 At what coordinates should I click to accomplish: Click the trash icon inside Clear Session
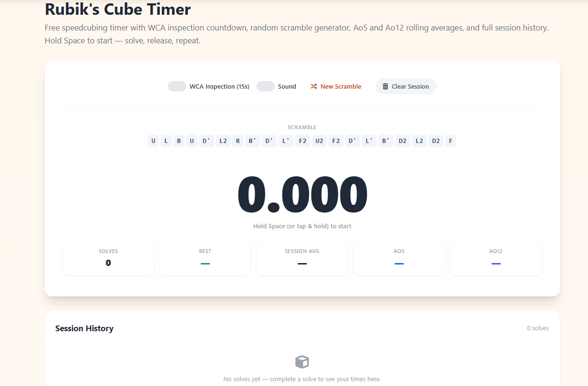click(385, 86)
